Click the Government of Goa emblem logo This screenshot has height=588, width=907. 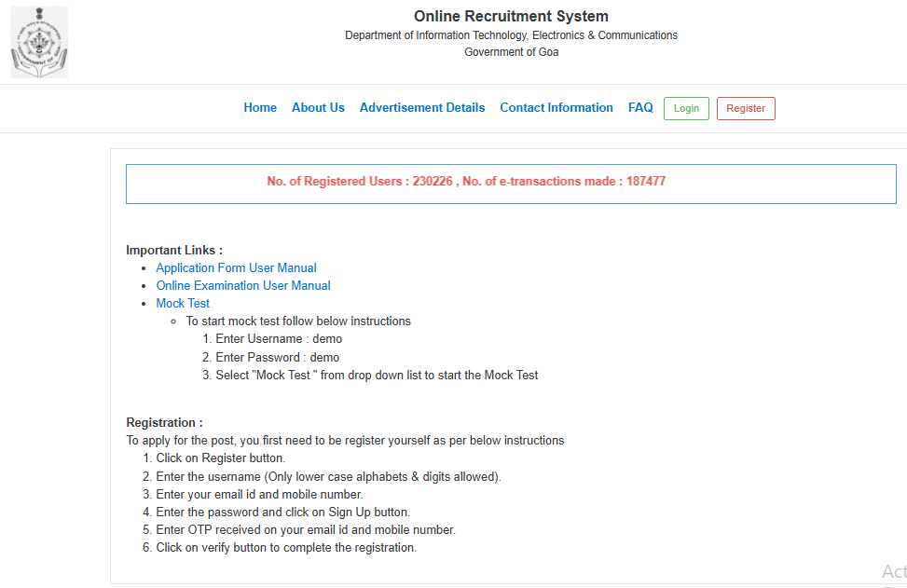[39, 43]
